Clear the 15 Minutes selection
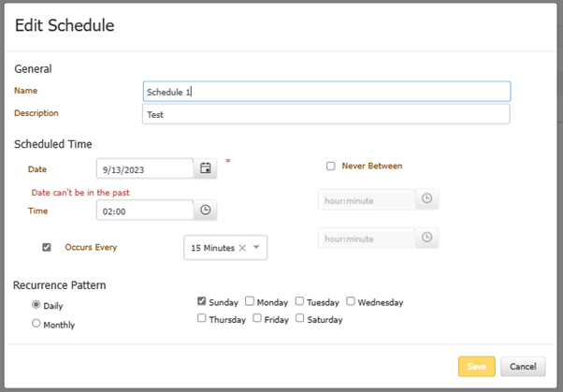This screenshot has height=392, width=563. pos(242,248)
